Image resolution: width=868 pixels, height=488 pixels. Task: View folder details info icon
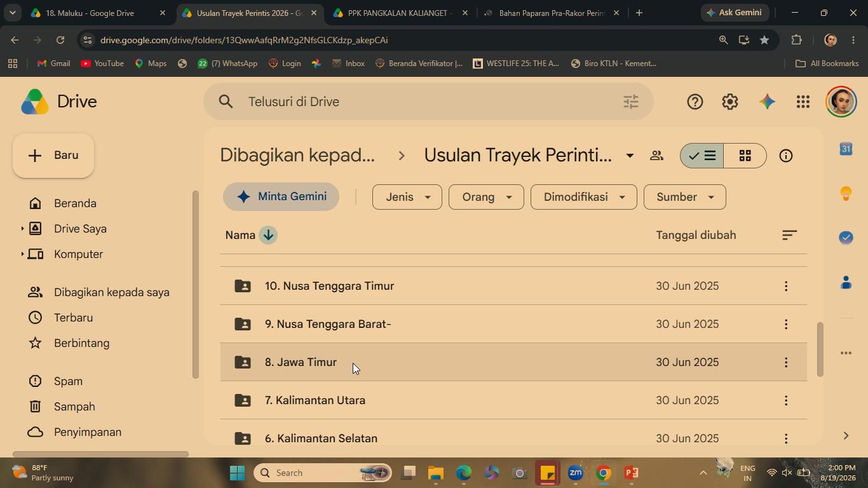786,156
